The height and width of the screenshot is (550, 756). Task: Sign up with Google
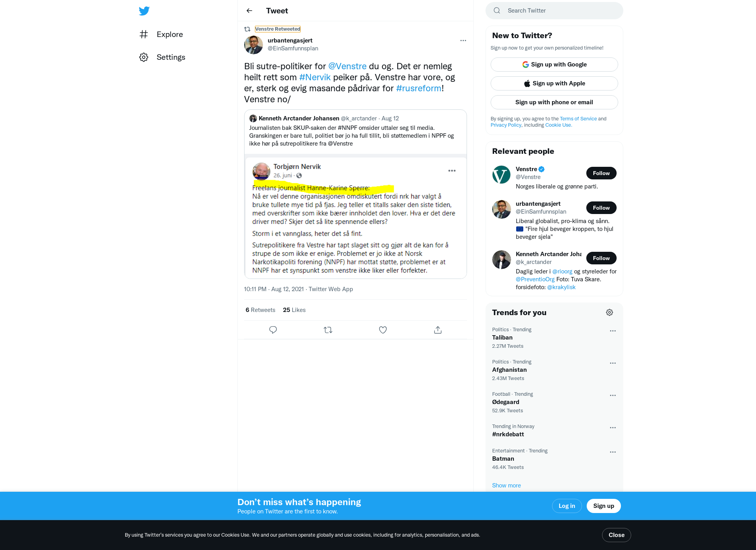554,65
